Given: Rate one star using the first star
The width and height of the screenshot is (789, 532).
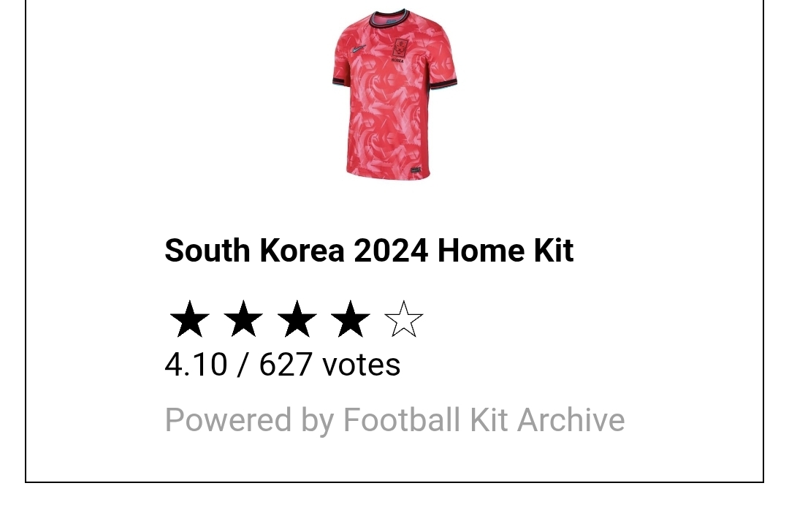Looking at the screenshot, I should pos(190,319).
